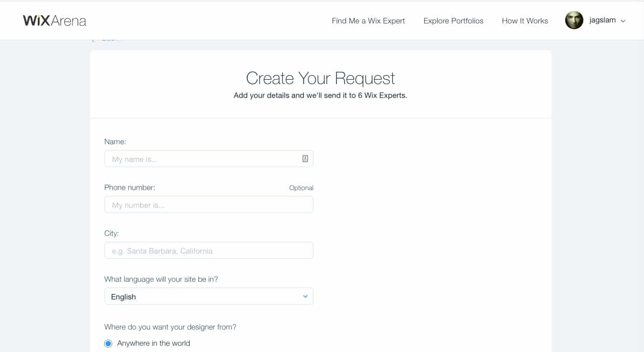644x352 pixels.
Task: Open the English site language dropdown
Action: (x=209, y=296)
